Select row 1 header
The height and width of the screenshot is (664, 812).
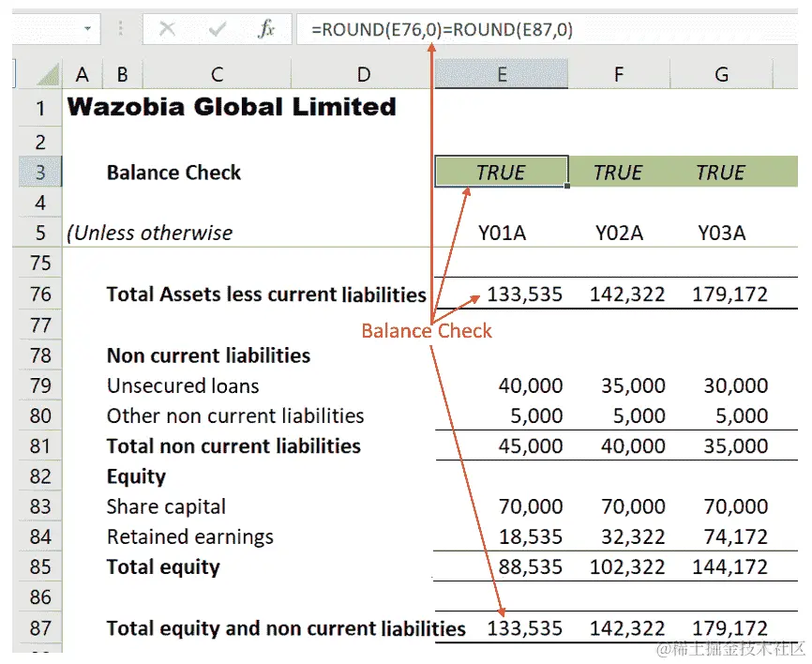[x=40, y=108]
